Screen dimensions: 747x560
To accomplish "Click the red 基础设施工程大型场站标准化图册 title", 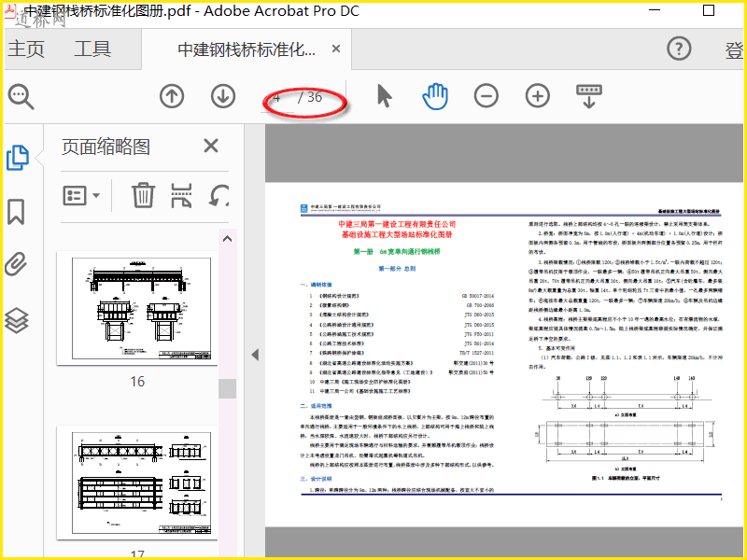I will [x=397, y=234].
